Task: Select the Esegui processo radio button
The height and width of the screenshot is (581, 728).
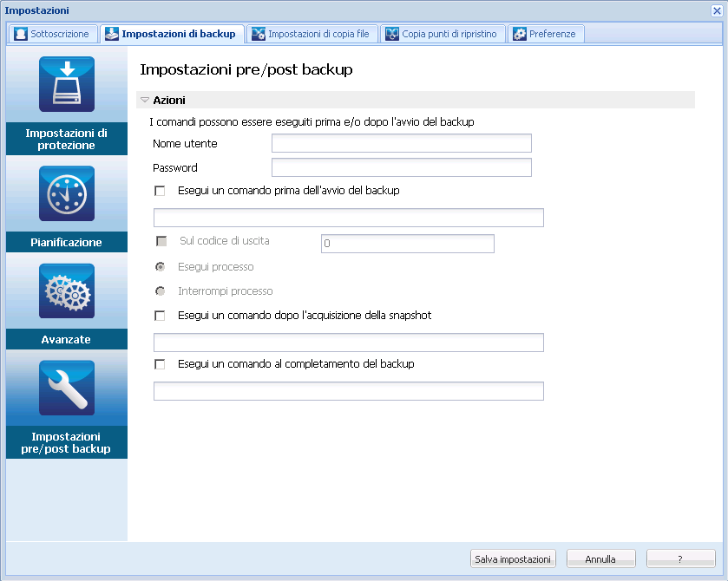Action: coord(161,267)
